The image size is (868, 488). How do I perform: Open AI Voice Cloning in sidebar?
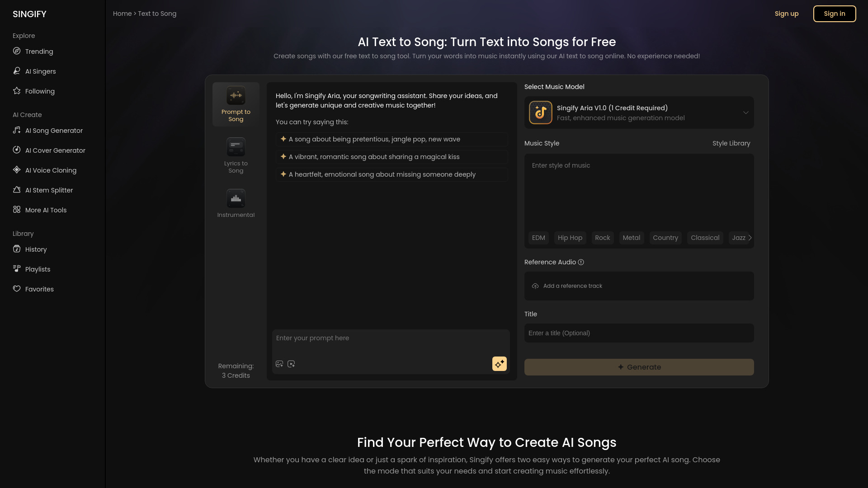(x=51, y=170)
